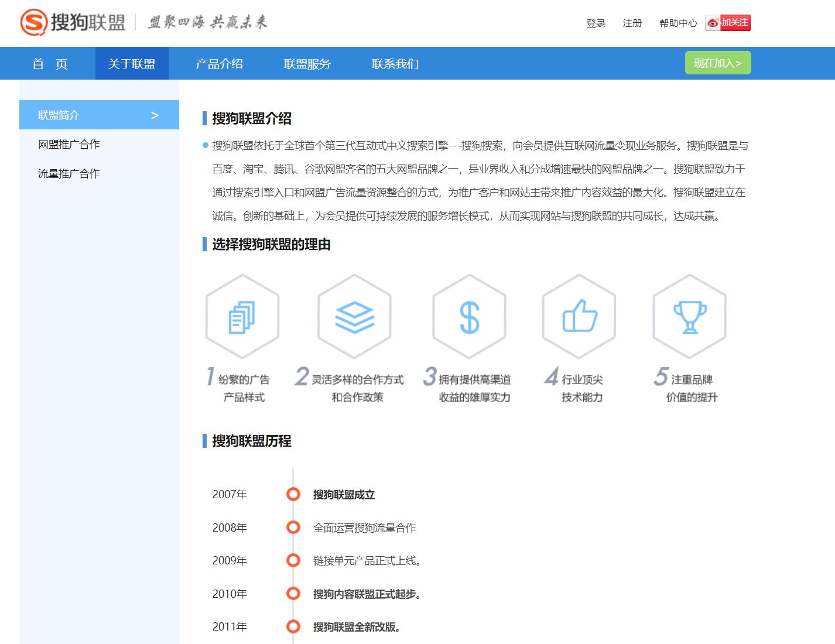
Task: Open the 产品介绍 navigation tab
Action: pos(219,64)
